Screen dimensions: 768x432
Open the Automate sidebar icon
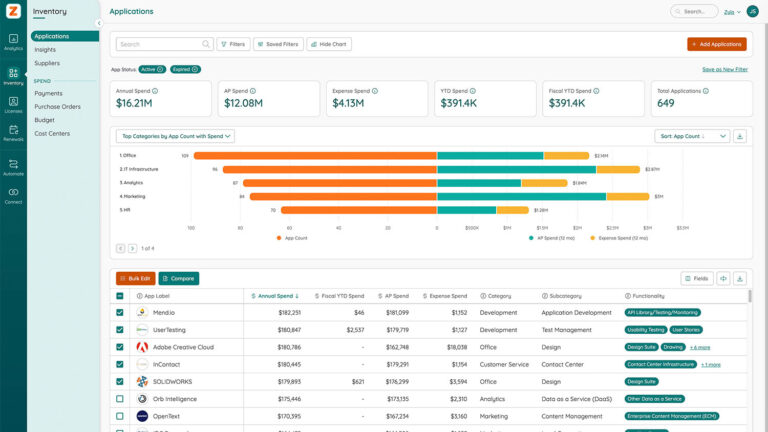(13, 166)
